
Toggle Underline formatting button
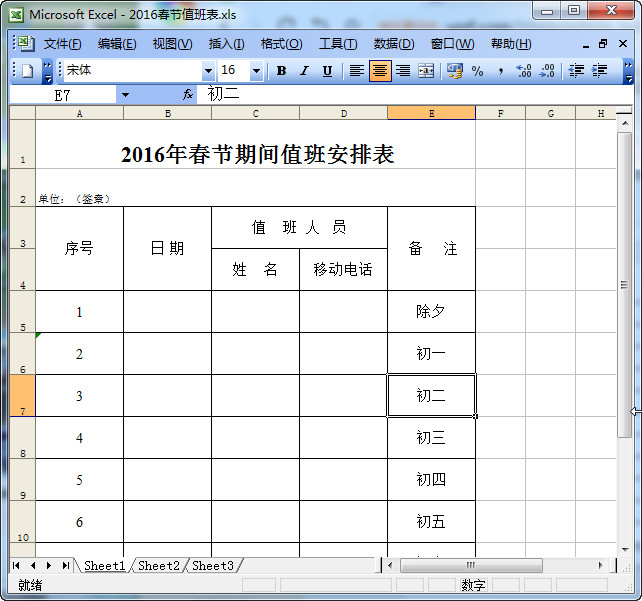[x=327, y=71]
